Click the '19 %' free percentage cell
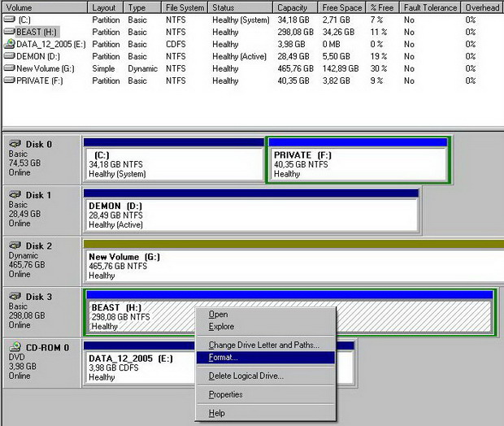Viewport: 504px width, 426px height. [379, 56]
